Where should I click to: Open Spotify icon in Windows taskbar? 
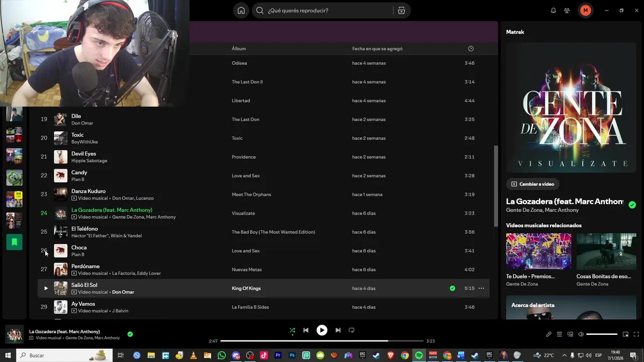pyautogui.click(x=419, y=355)
